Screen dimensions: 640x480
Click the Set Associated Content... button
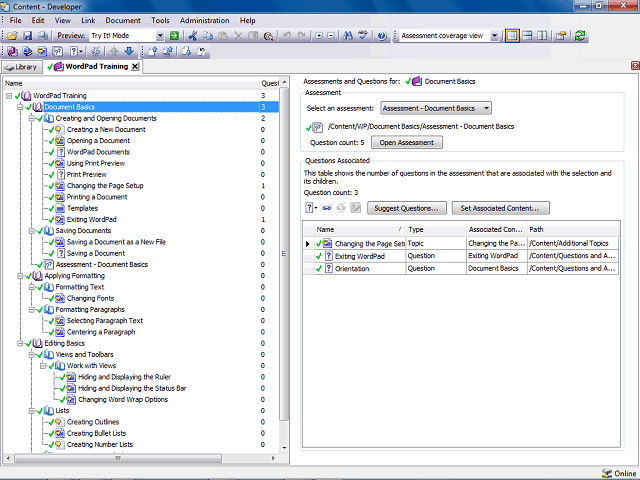(x=500, y=208)
